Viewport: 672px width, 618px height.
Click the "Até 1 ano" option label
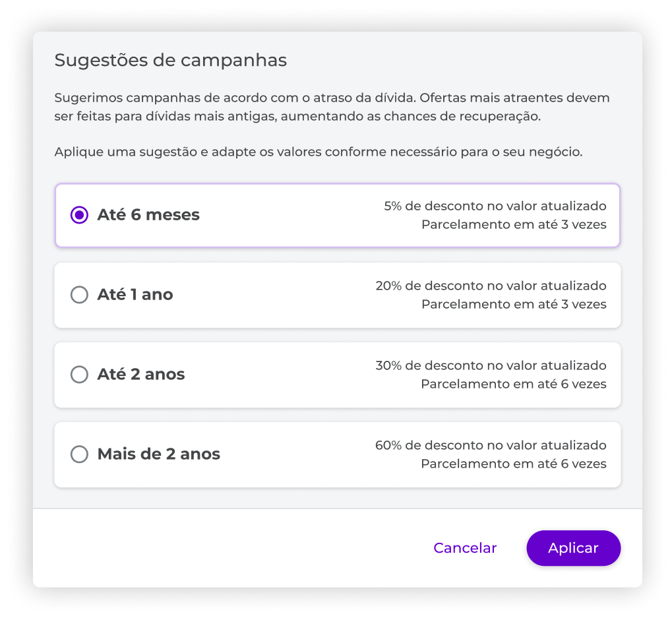(x=135, y=295)
